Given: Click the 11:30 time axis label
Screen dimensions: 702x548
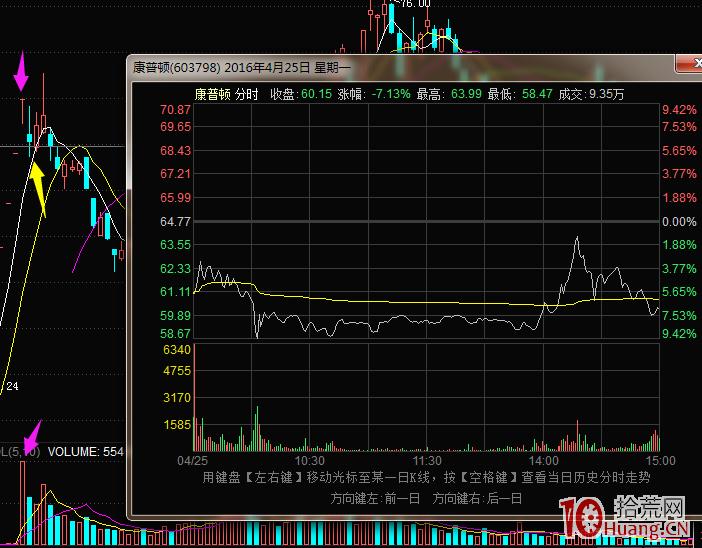Looking at the screenshot, I should [427, 461].
